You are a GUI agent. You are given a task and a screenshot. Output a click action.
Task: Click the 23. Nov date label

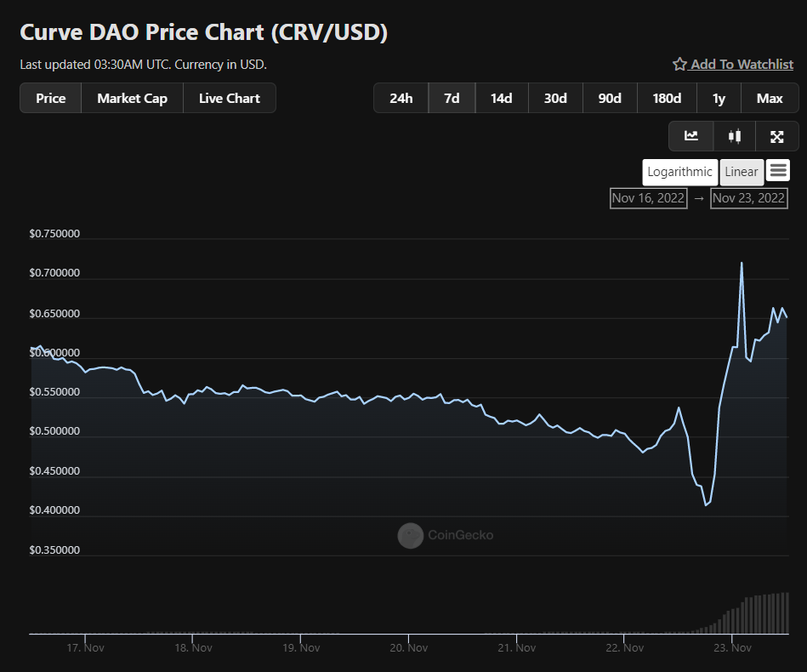(732, 648)
